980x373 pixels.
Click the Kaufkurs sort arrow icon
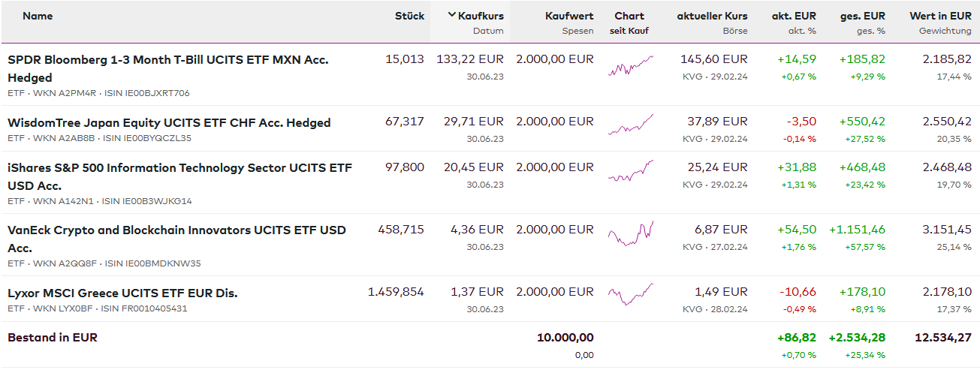451,16
